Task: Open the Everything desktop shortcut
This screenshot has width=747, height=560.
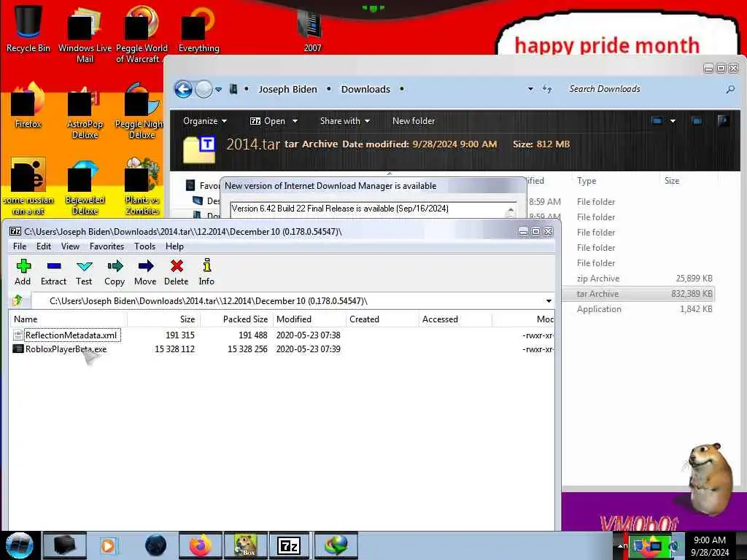Action: click(x=198, y=28)
